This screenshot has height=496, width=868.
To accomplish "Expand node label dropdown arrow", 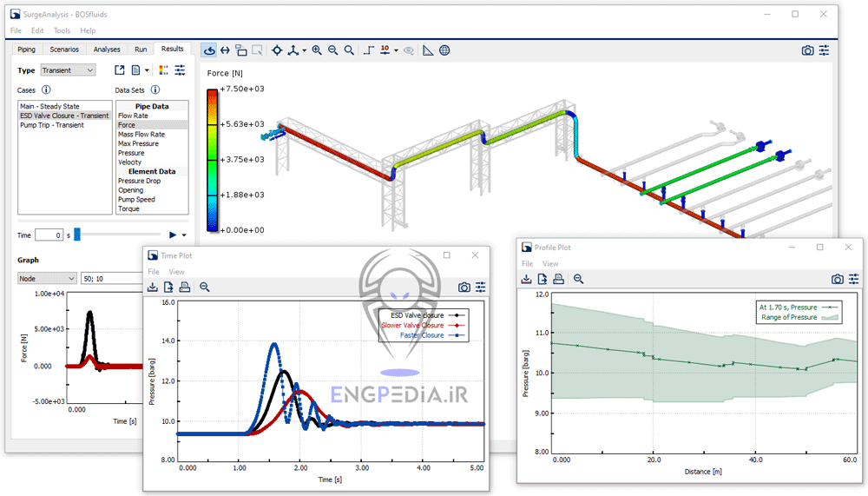I will 397,51.
